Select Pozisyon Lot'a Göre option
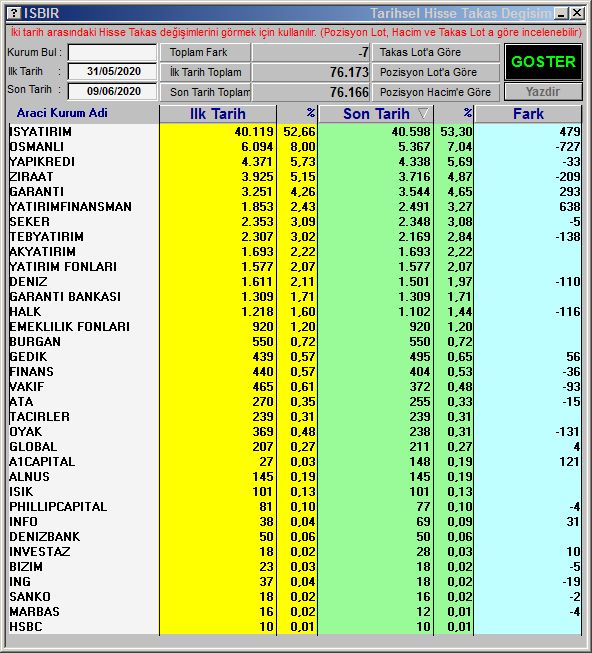 coord(435,72)
